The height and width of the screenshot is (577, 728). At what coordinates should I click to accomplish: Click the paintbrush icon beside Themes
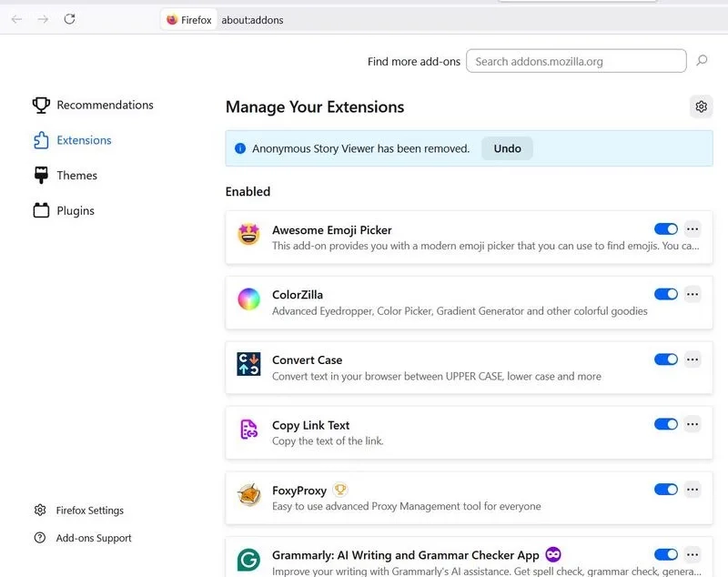[41, 176]
